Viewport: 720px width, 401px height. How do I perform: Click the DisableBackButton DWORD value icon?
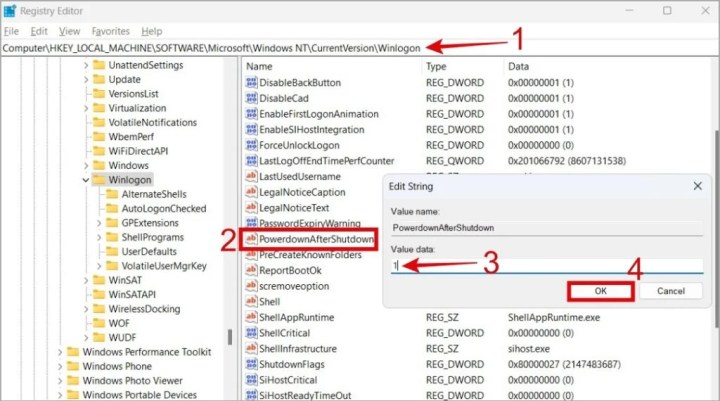pyautogui.click(x=251, y=83)
